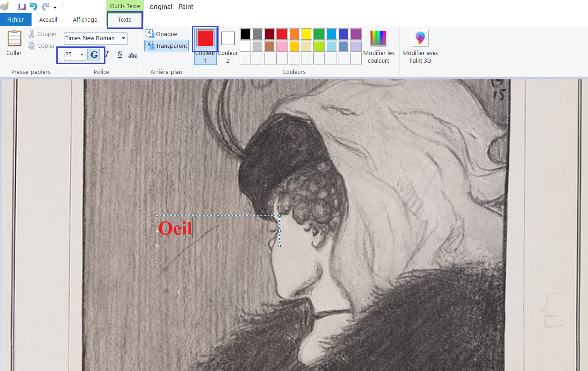Set the text background to Transparent

[166, 46]
